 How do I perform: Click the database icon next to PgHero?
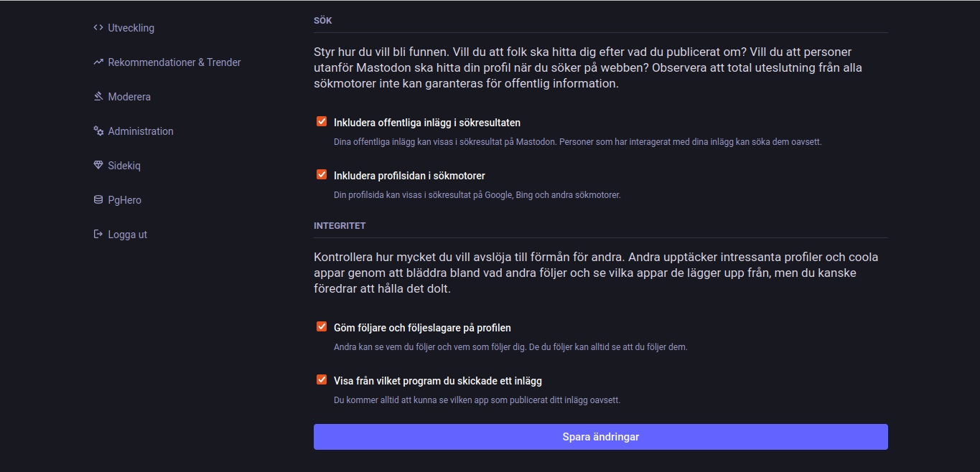(98, 199)
